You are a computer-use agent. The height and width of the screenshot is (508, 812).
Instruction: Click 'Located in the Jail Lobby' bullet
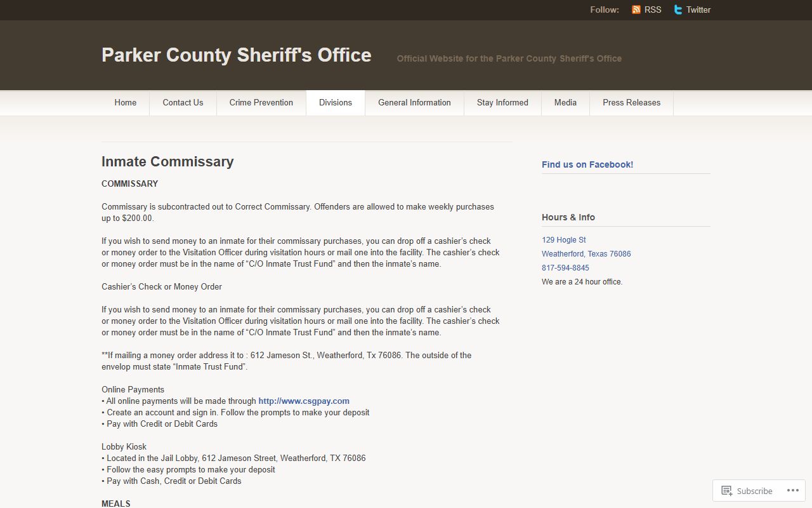[233, 458]
